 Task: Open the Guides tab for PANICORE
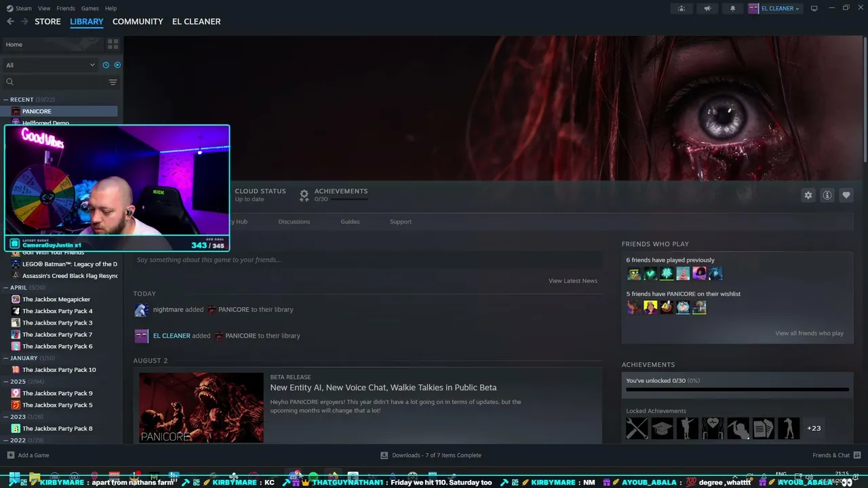(x=350, y=222)
